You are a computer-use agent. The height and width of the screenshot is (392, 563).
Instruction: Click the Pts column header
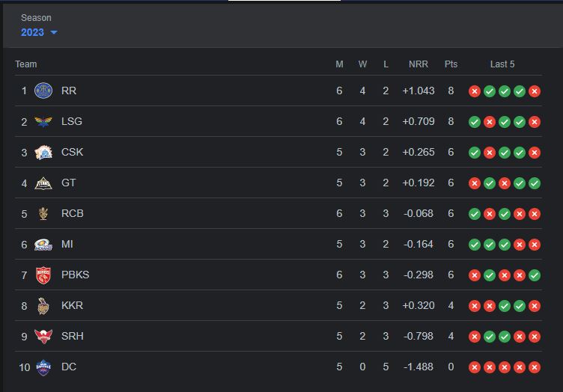pos(451,64)
